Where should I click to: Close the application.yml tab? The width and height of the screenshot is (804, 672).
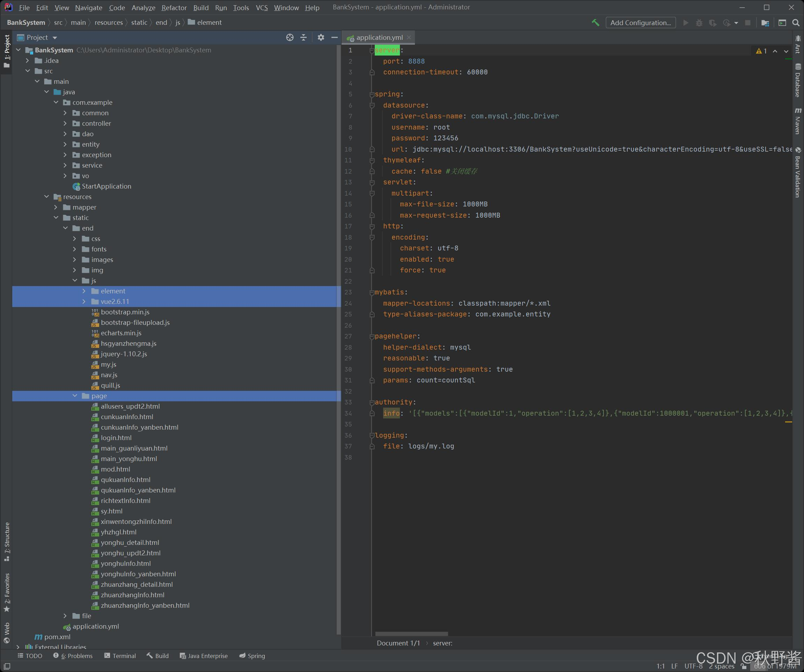[x=409, y=37]
